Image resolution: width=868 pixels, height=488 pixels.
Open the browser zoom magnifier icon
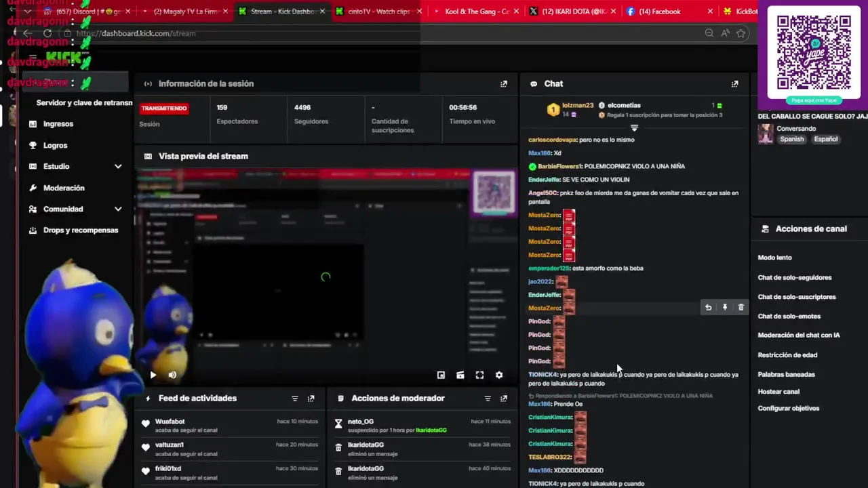click(709, 33)
